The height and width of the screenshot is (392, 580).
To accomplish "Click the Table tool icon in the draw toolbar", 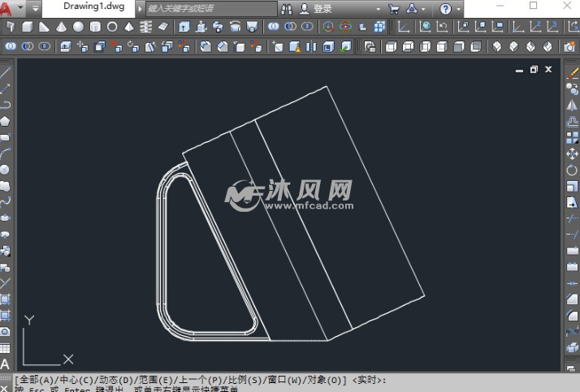I will coord(5,348).
